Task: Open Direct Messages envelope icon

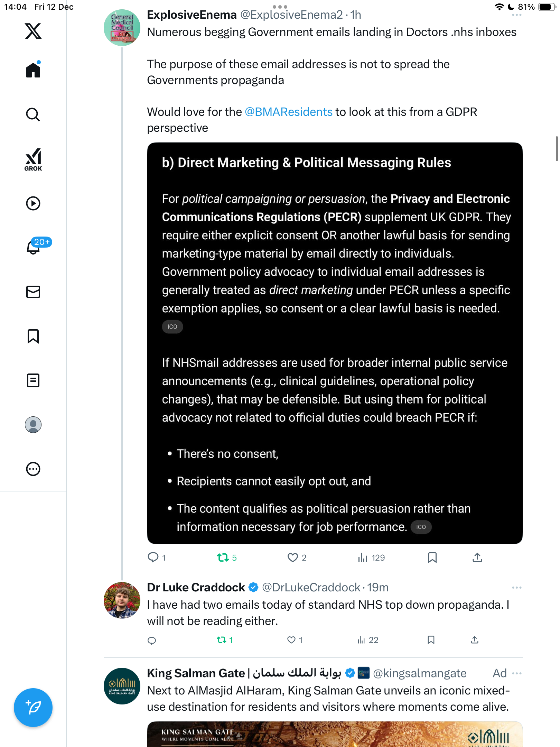Action: coord(33,292)
